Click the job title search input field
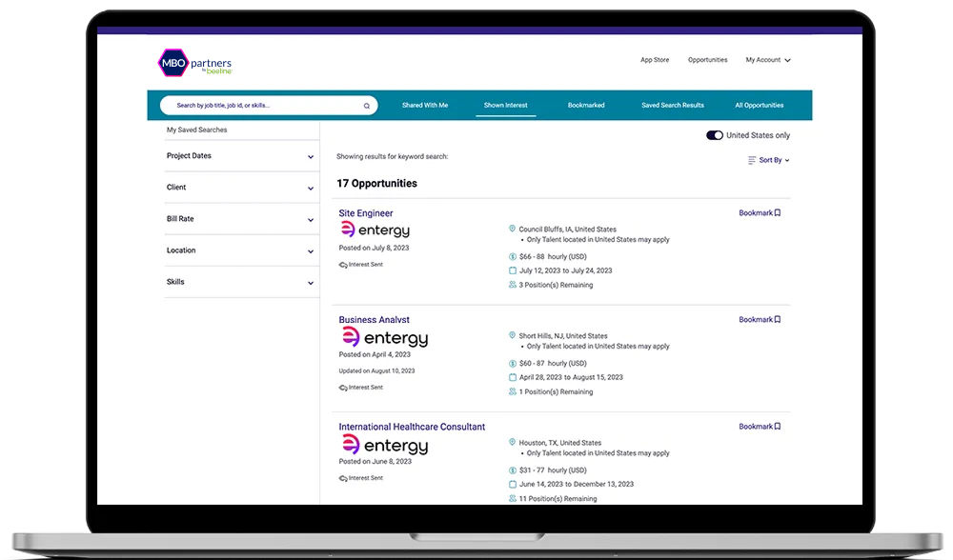Screen dimensions: 953x560 (x=262, y=106)
